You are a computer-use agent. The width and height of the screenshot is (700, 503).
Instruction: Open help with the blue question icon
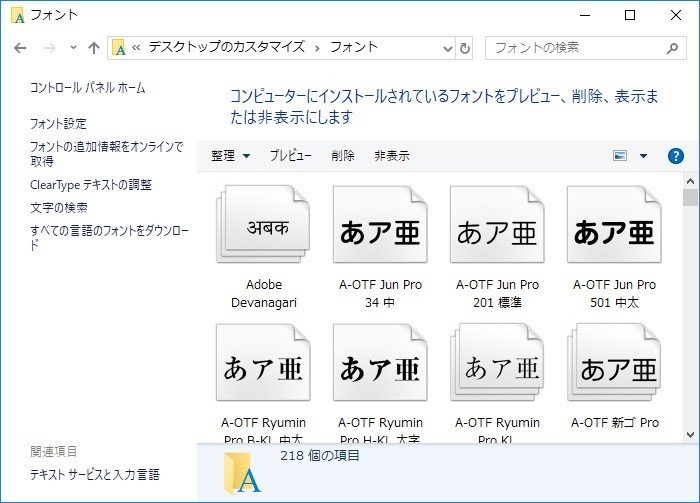pyautogui.click(x=675, y=156)
